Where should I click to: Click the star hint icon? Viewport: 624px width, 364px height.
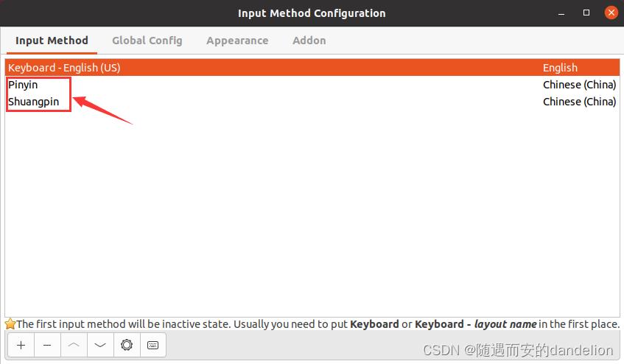pyautogui.click(x=10, y=324)
